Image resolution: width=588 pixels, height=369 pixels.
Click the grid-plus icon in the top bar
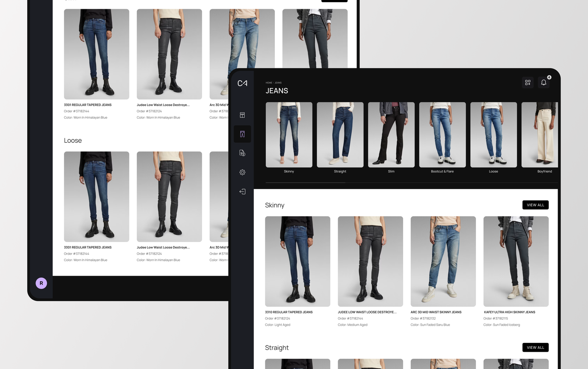pos(528,83)
